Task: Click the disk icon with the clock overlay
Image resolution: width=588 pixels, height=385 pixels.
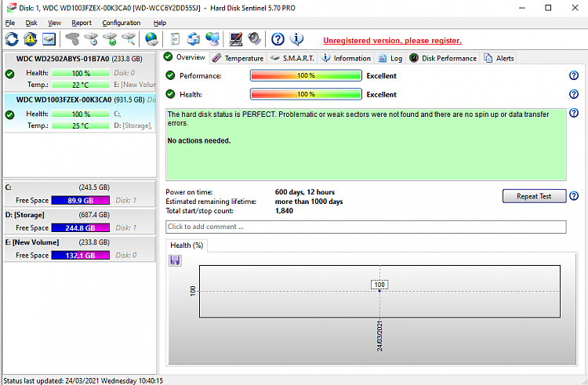Action: [91, 39]
